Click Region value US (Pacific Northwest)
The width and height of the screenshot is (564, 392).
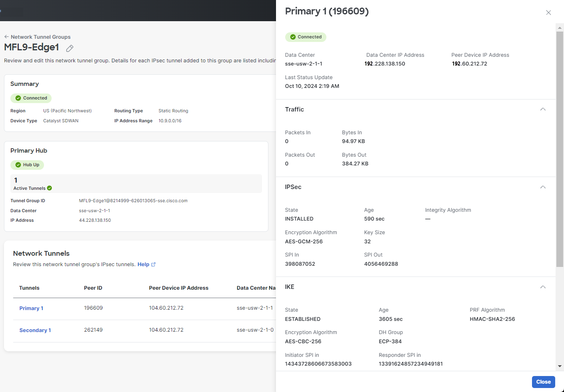(x=67, y=111)
